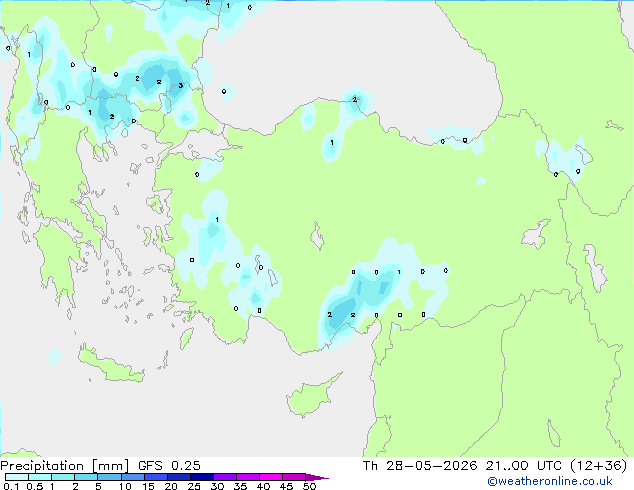
Task: Click the "Precipitation [mm]" title text
Action: [x=65, y=466]
